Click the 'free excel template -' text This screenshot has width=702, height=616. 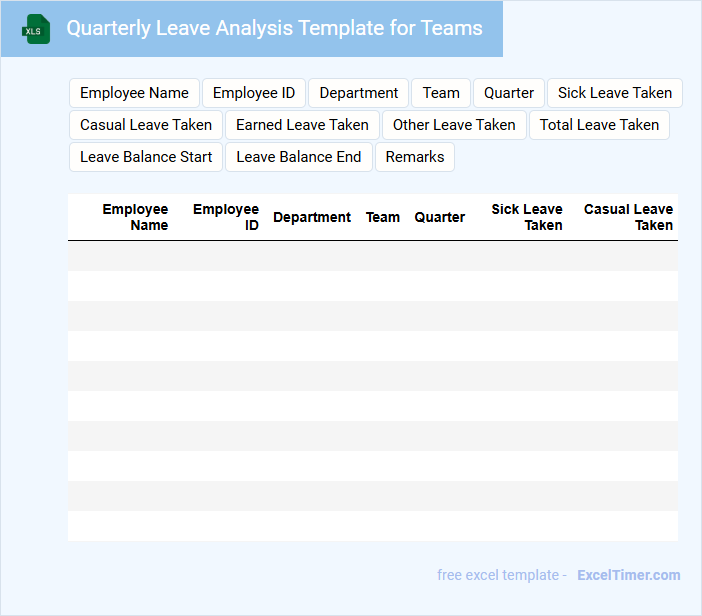[x=502, y=575]
